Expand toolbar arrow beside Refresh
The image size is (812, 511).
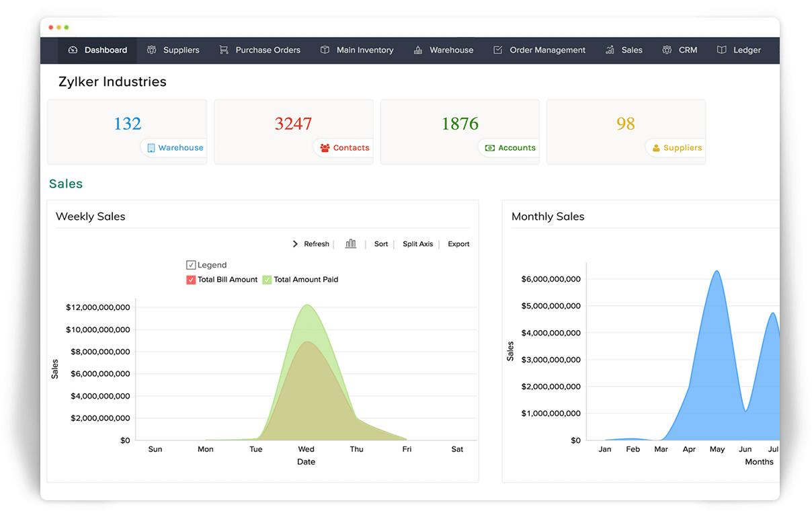pos(295,244)
